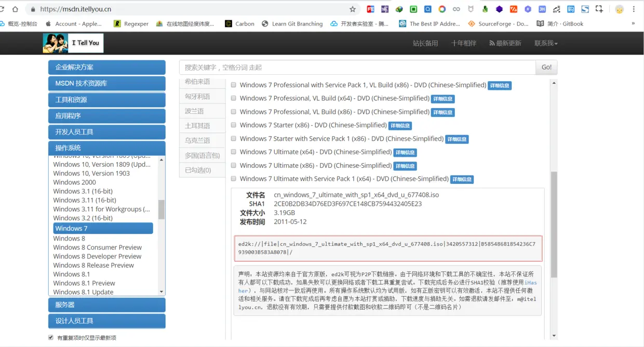Viewport: 644px width, 347px height.
Task: Select the Windows 7 Starter (x86) checkbox
Action: [x=233, y=125]
